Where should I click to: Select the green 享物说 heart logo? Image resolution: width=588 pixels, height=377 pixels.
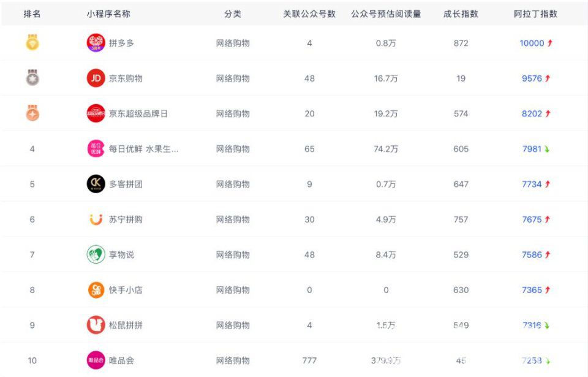pos(96,254)
